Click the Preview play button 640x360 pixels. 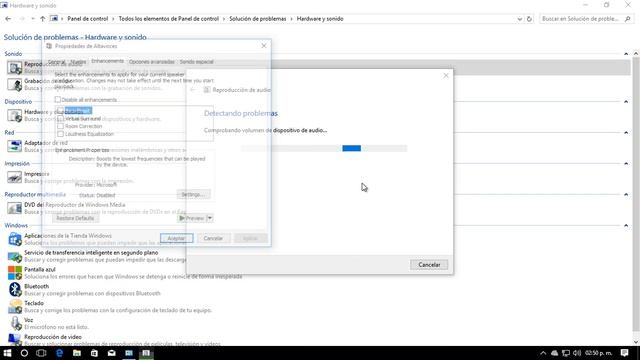(192, 218)
